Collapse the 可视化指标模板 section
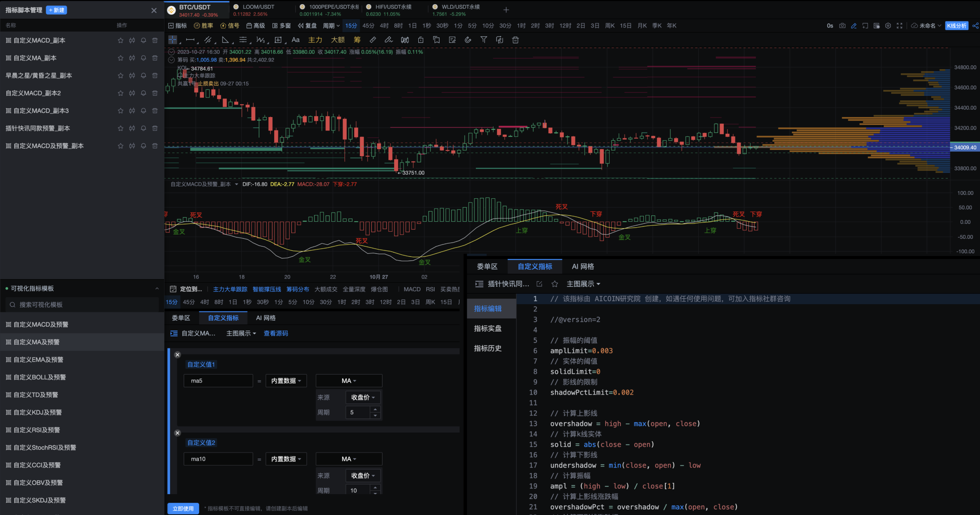The image size is (980, 515). click(x=157, y=288)
